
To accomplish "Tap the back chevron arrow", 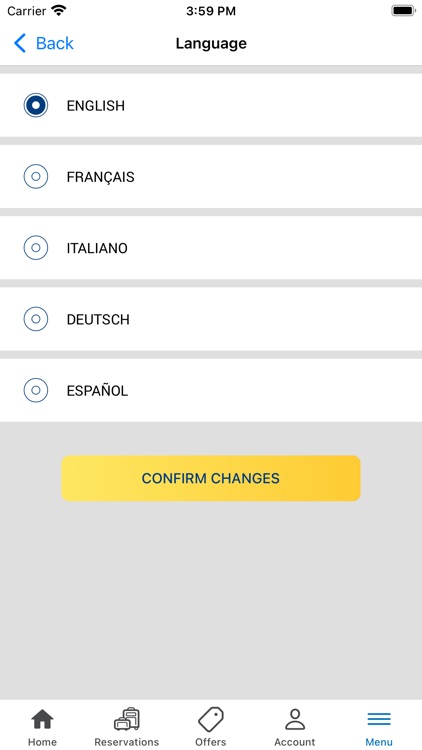I will click(x=20, y=43).
